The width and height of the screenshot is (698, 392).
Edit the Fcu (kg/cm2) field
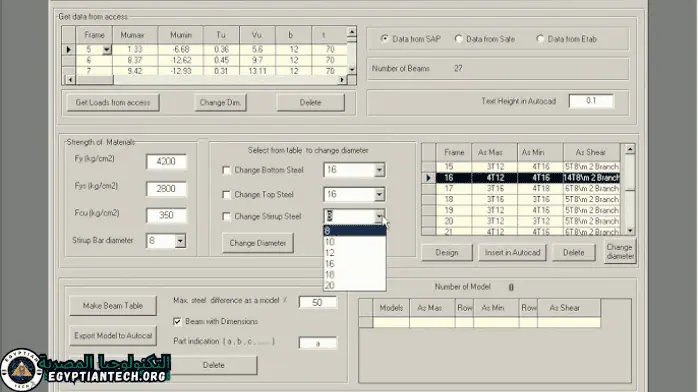pos(166,215)
